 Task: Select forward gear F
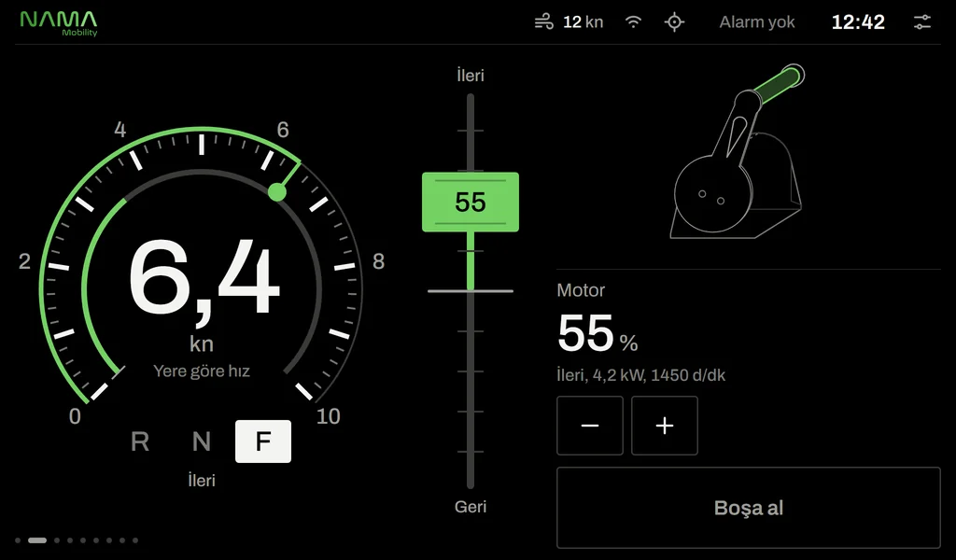click(262, 441)
